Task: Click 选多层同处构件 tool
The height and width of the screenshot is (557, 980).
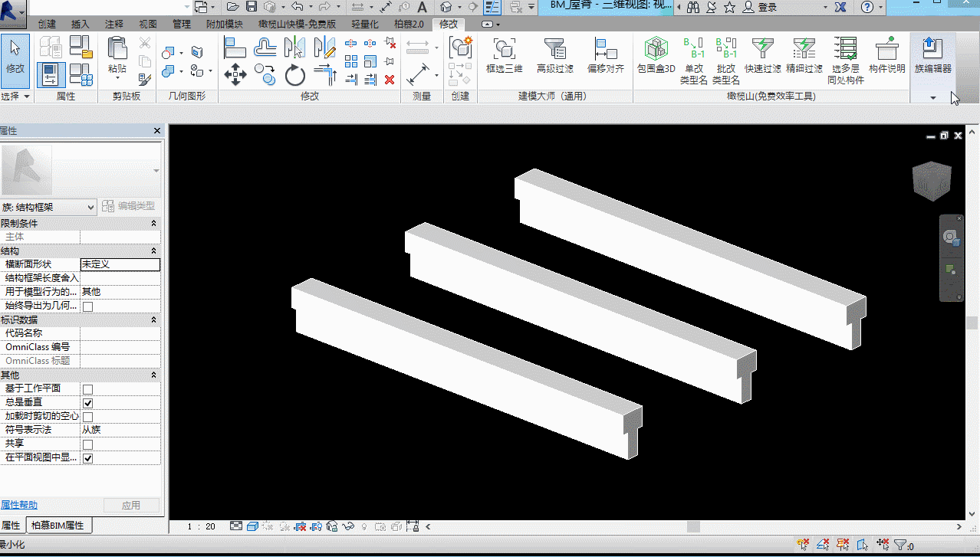Action: click(846, 61)
